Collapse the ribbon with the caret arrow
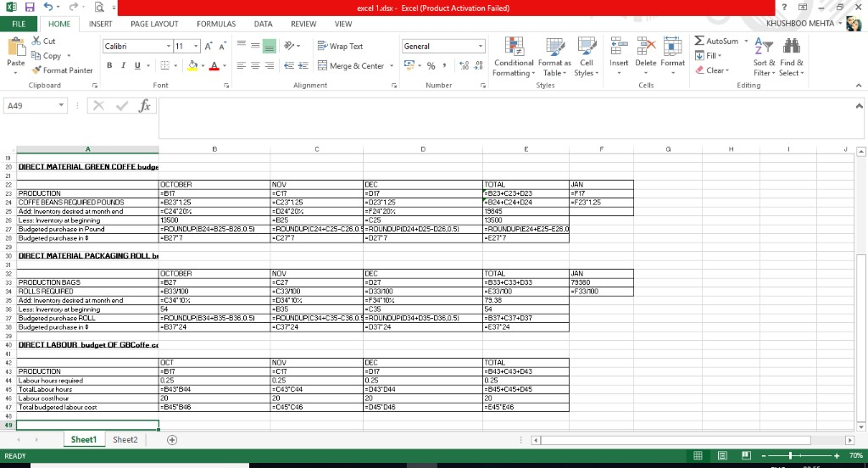Image resolution: width=868 pixels, height=468 pixels. click(859, 86)
